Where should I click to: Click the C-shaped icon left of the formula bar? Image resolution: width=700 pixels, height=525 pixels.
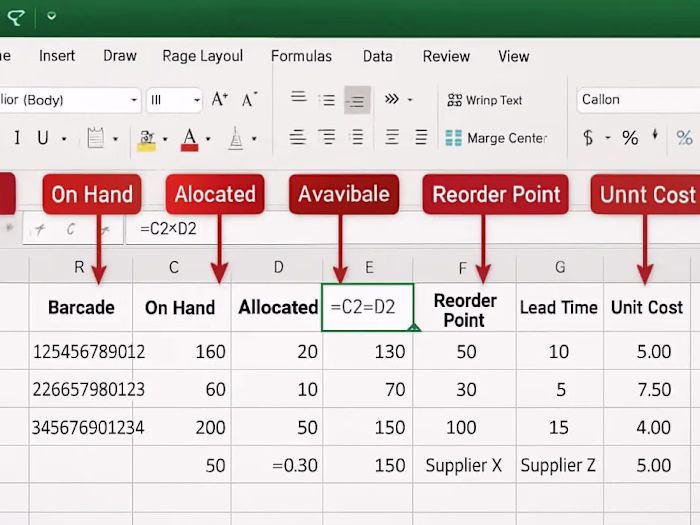coord(71,229)
